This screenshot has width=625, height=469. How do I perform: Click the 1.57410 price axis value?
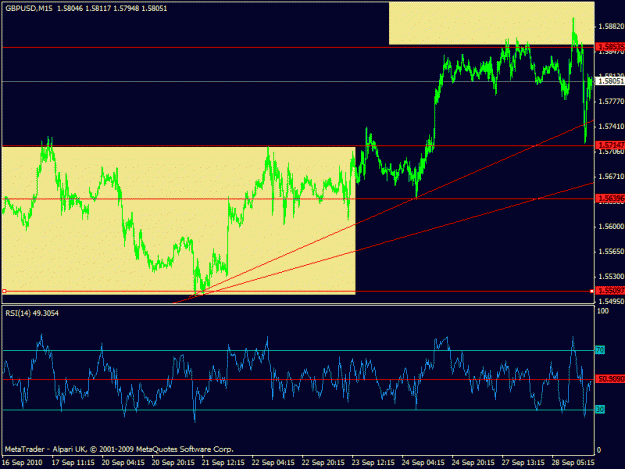point(611,127)
